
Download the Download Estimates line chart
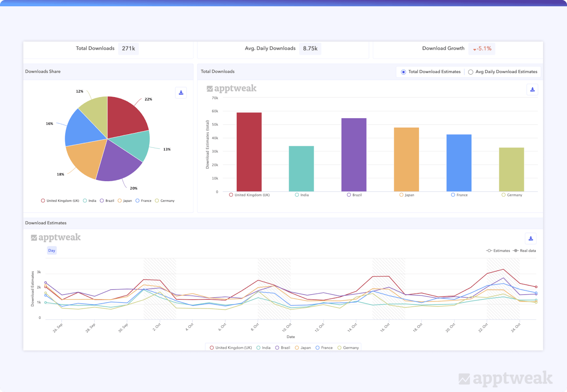(531, 238)
